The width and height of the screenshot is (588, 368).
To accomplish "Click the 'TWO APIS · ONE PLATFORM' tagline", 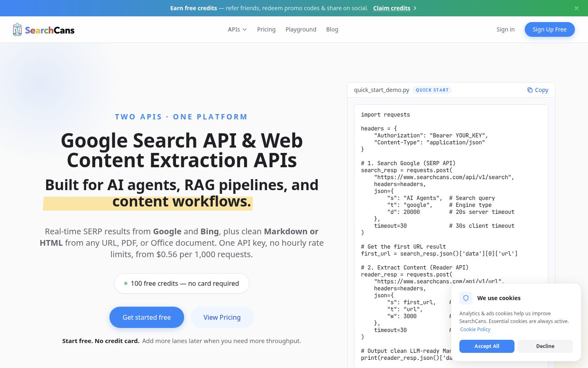I will pyautogui.click(x=181, y=117).
